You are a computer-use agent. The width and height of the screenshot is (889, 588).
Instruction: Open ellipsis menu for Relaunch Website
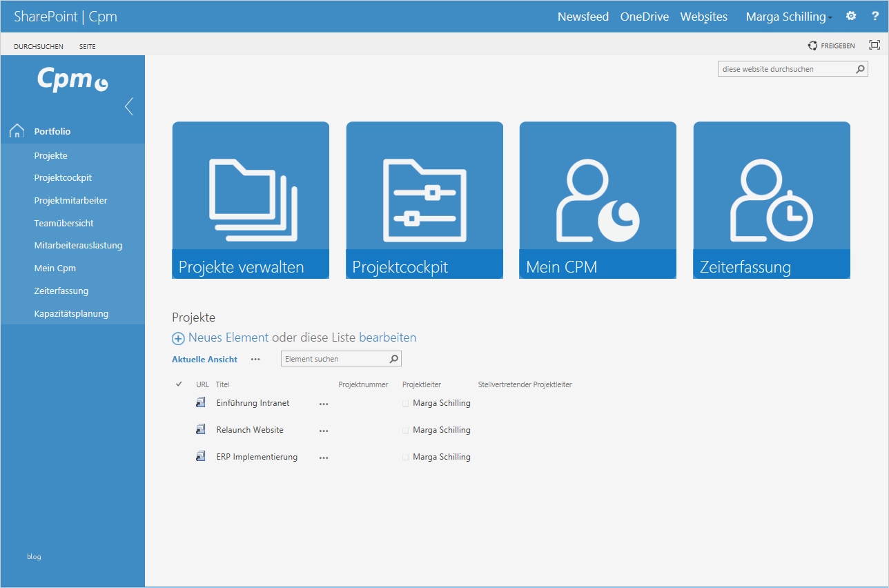click(324, 431)
